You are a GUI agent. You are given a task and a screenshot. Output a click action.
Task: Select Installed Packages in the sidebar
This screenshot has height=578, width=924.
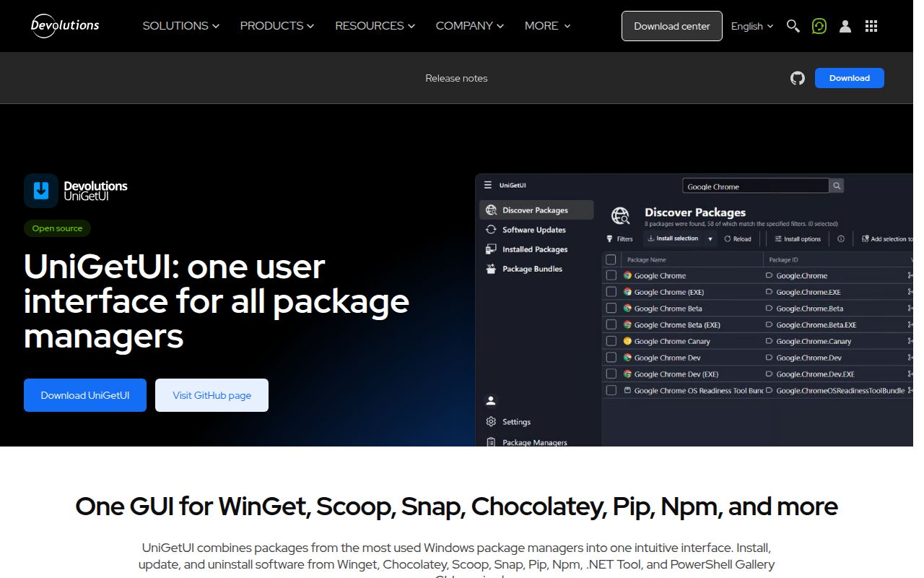coord(536,249)
